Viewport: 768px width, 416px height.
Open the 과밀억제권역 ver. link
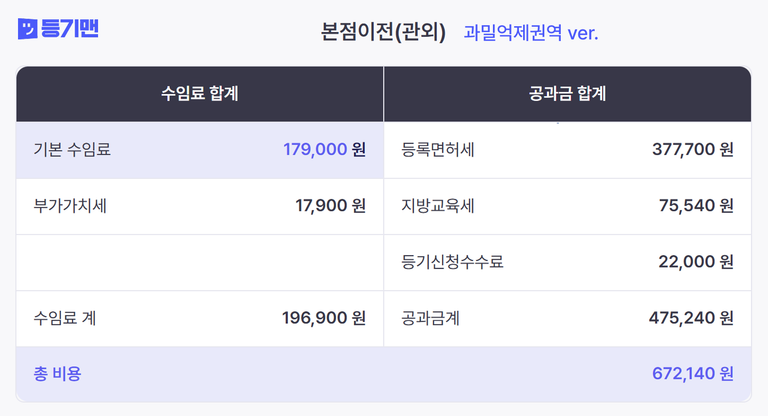pos(531,33)
